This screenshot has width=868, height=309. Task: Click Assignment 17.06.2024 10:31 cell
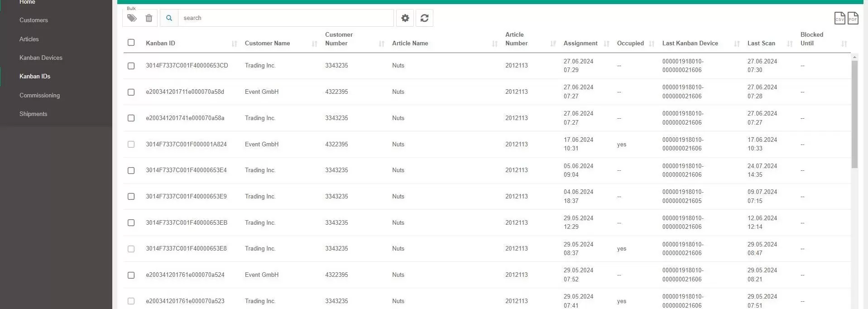578,144
